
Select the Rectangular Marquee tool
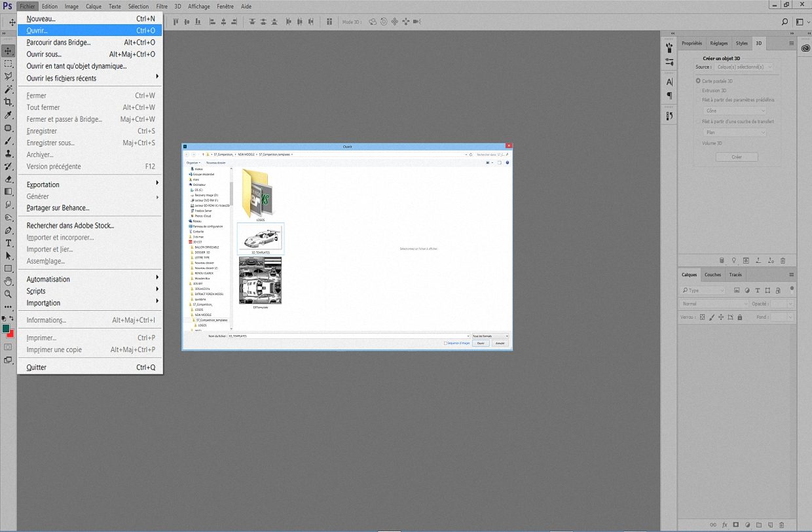tap(9, 64)
